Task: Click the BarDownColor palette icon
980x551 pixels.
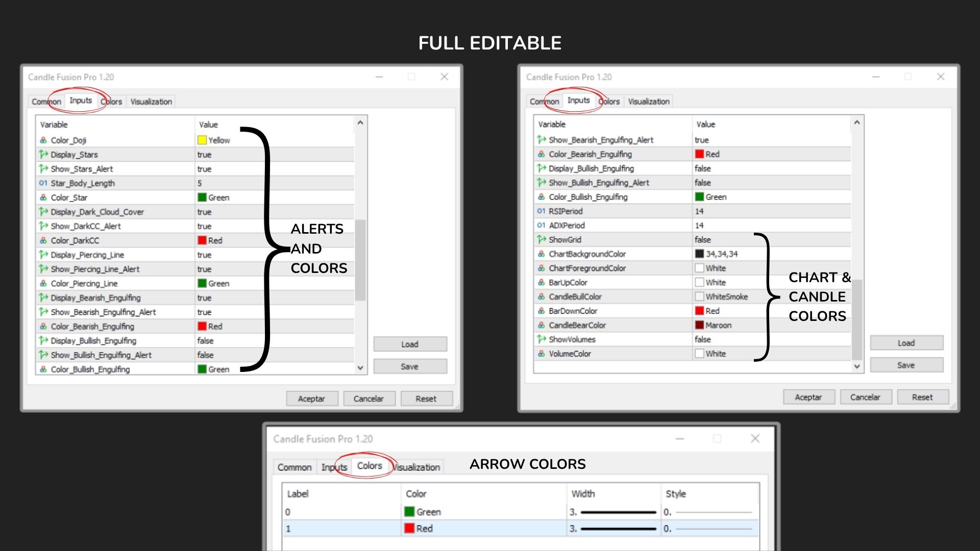Action: point(541,311)
